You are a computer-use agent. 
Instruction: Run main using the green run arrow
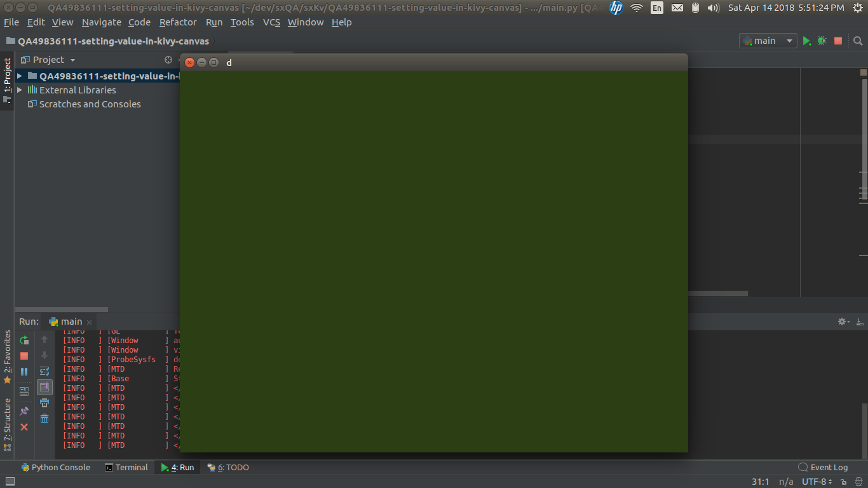807,40
